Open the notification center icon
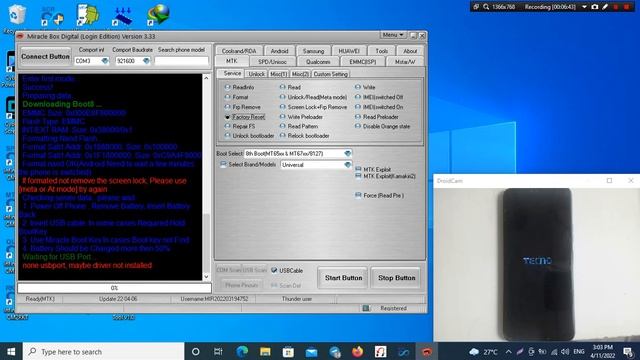 pos(628,351)
